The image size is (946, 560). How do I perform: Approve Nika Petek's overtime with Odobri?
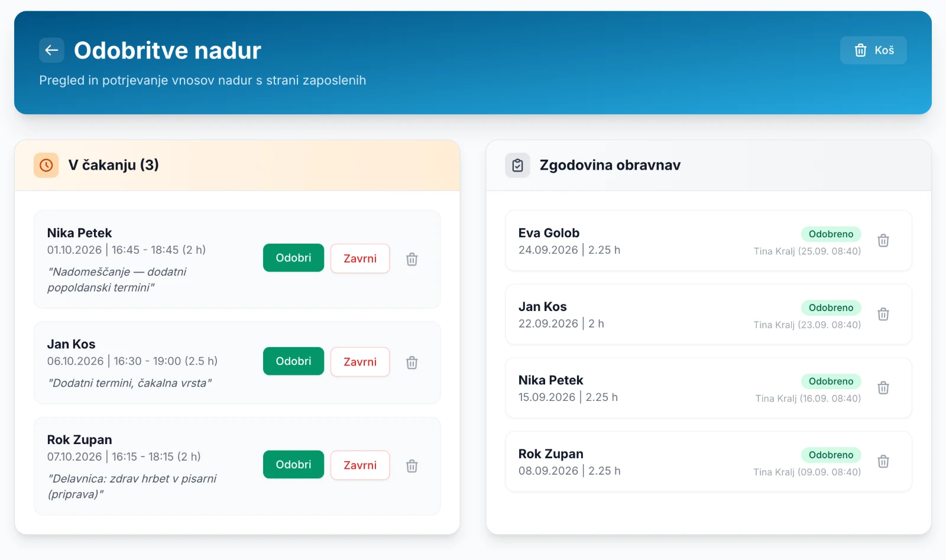293,258
